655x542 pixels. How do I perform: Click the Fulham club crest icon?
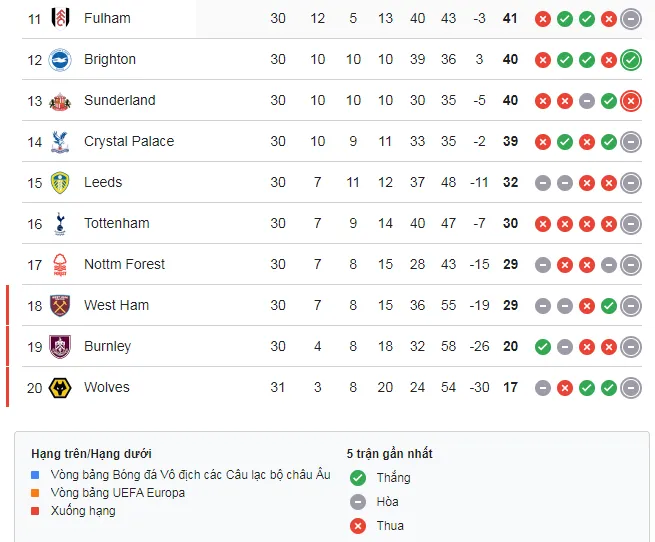pyautogui.click(x=60, y=18)
